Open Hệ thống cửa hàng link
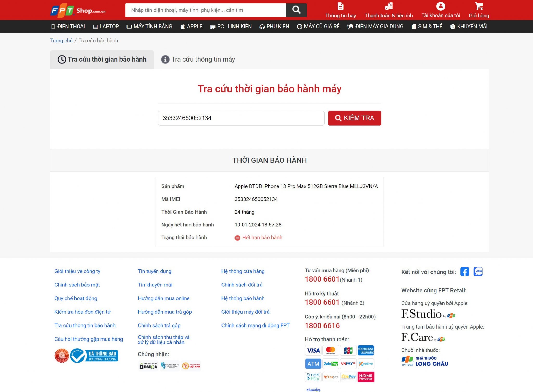The height and width of the screenshot is (392, 533). pos(243,271)
